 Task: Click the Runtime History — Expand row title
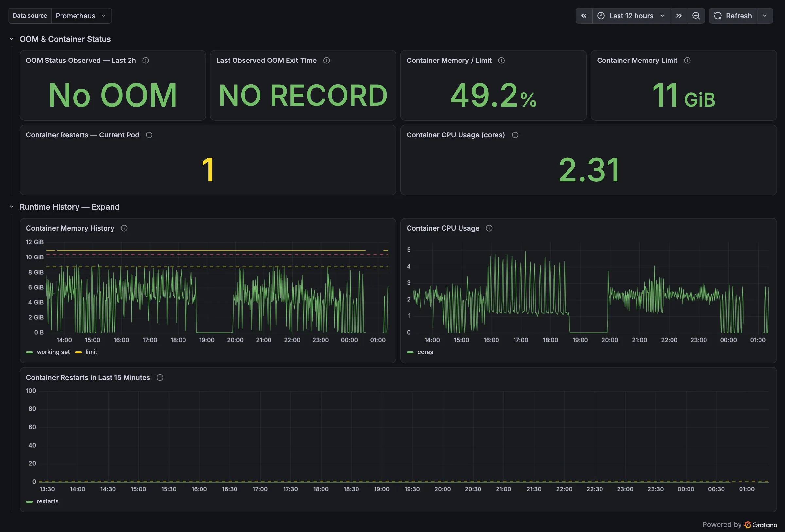click(x=70, y=207)
